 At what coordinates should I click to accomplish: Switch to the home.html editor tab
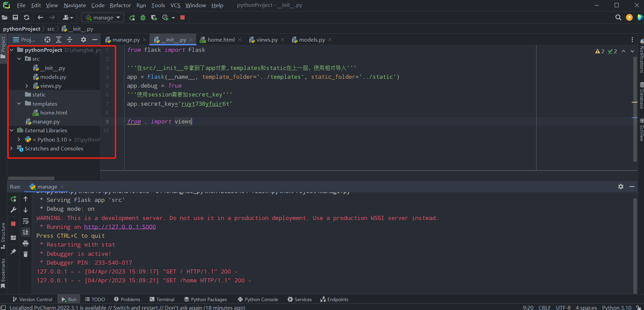[221, 40]
